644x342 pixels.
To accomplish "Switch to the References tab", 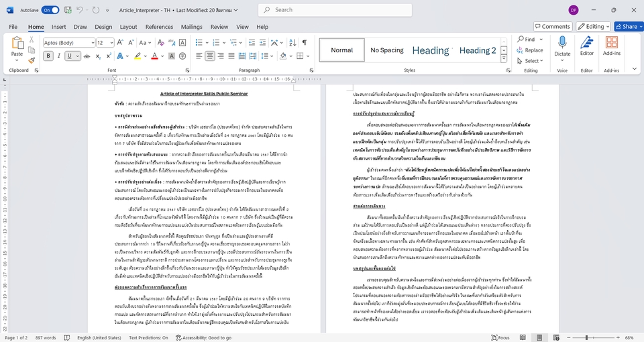I will 159,27.
